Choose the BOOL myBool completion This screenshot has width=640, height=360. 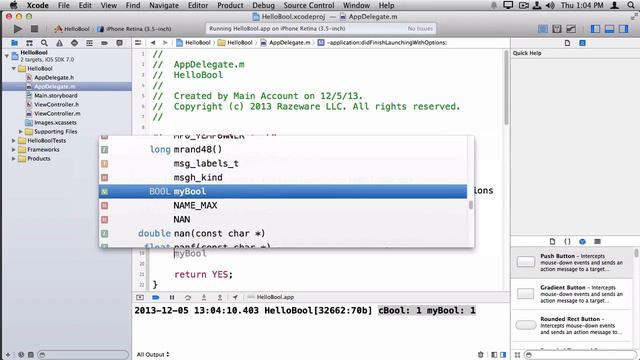tap(283, 191)
